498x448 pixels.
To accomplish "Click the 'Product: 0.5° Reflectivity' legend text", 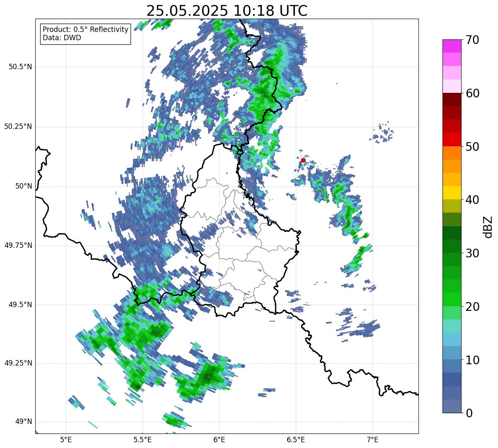I will 86,30.
